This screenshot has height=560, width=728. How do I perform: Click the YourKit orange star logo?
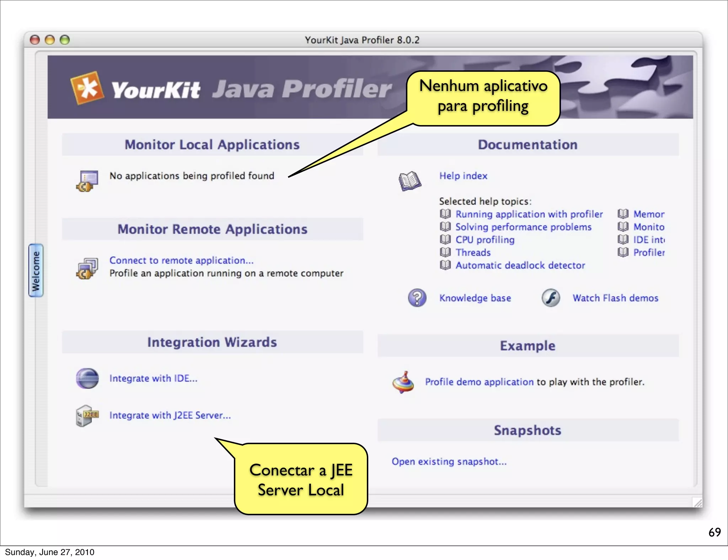point(87,88)
